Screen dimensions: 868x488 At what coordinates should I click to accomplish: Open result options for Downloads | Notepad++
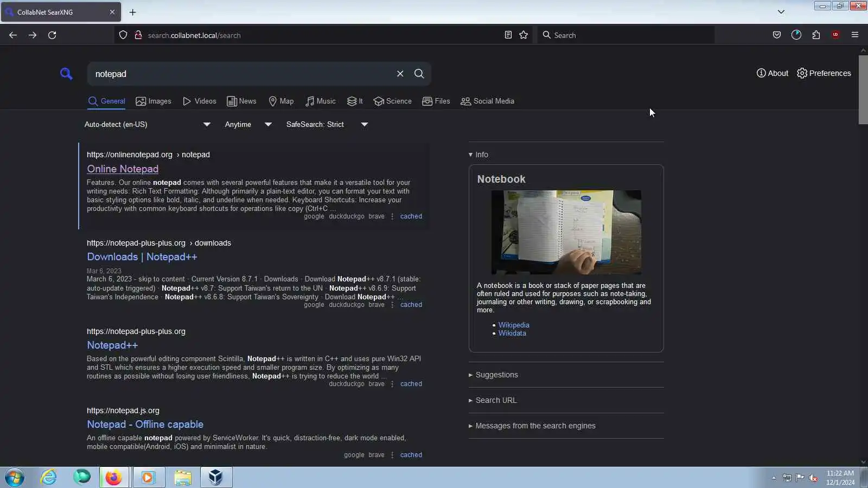coord(392,305)
